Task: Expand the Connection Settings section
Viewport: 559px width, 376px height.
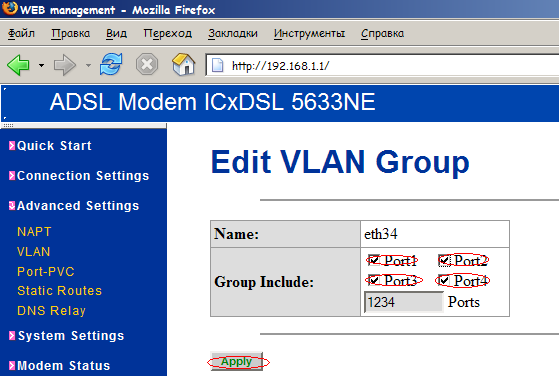Action: click(x=79, y=176)
